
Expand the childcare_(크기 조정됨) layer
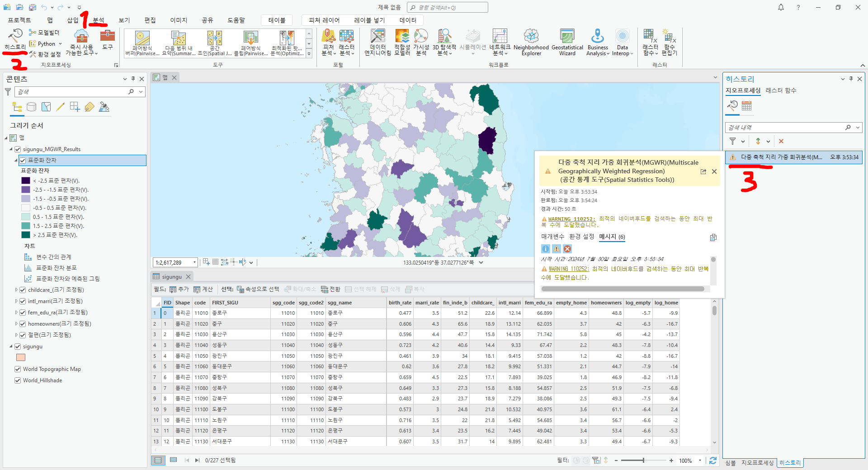tap(16, 290)
